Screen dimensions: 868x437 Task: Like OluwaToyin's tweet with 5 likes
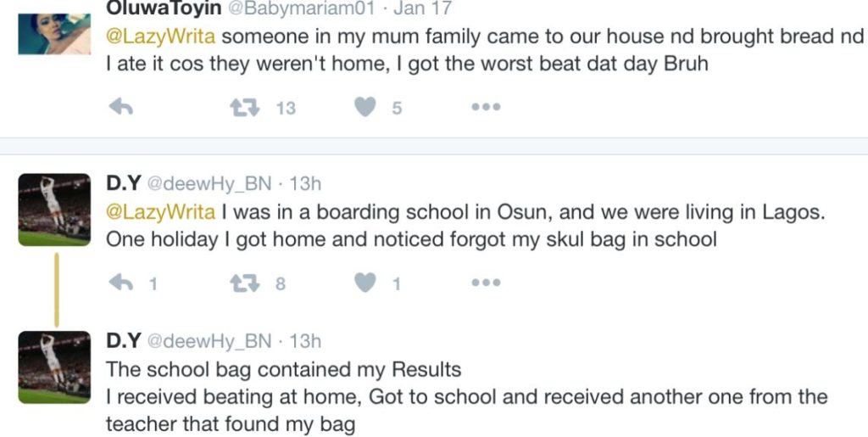[364, 108]
